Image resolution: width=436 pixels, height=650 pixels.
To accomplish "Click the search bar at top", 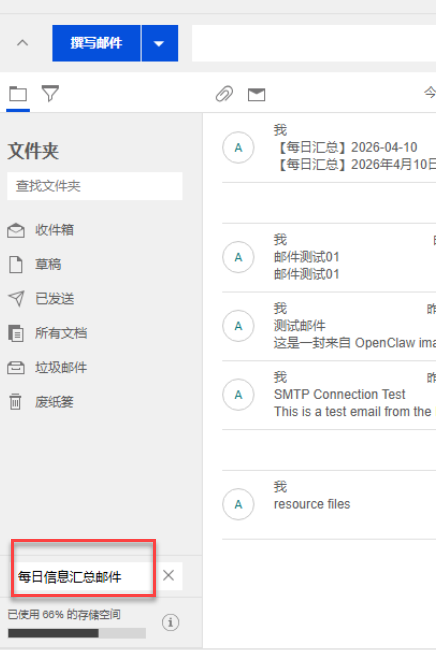I will [314, 43].
